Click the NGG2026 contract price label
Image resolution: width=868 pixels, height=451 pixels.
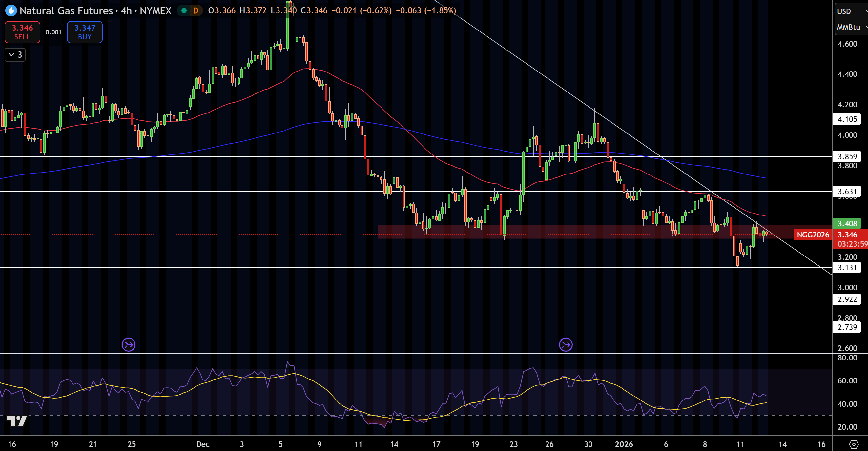click(x=813, y=235)
